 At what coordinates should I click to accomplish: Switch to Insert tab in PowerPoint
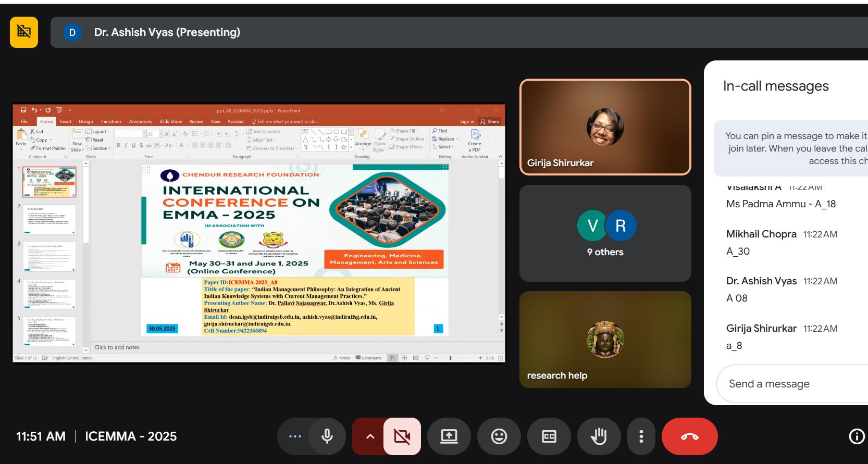(66, 121)
